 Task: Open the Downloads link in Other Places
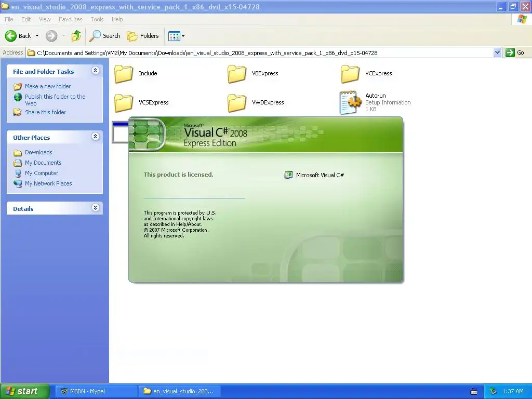(x=38, y=152)
